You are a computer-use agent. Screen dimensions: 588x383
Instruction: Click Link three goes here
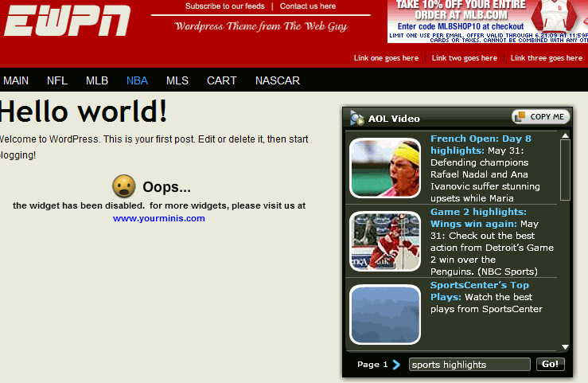(547, 58)
